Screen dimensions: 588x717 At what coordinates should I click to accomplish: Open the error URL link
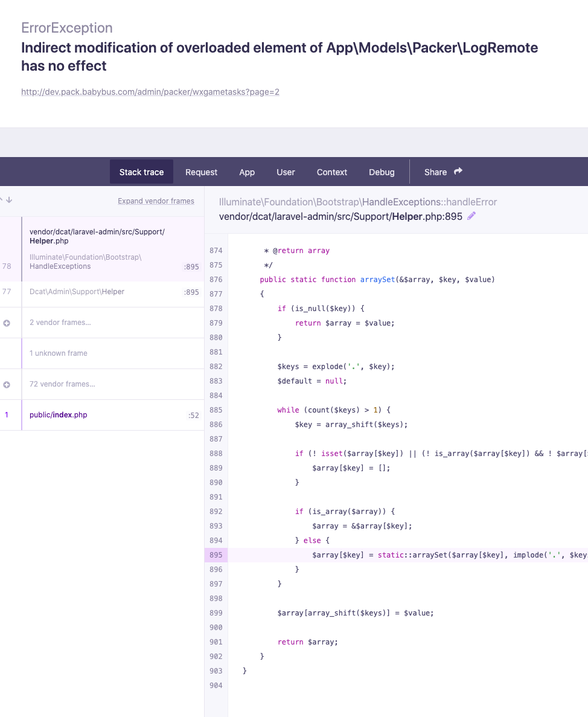pos(150,92)
